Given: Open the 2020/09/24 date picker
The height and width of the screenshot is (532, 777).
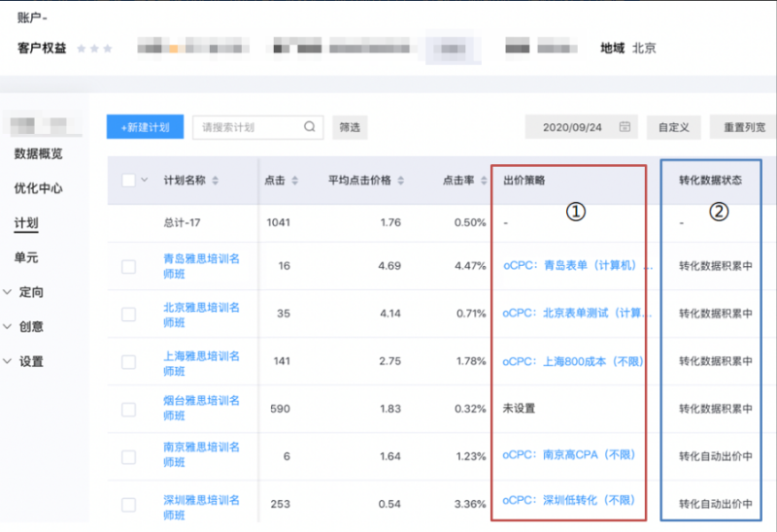Looking at the screenshot, I should point(581,127).
